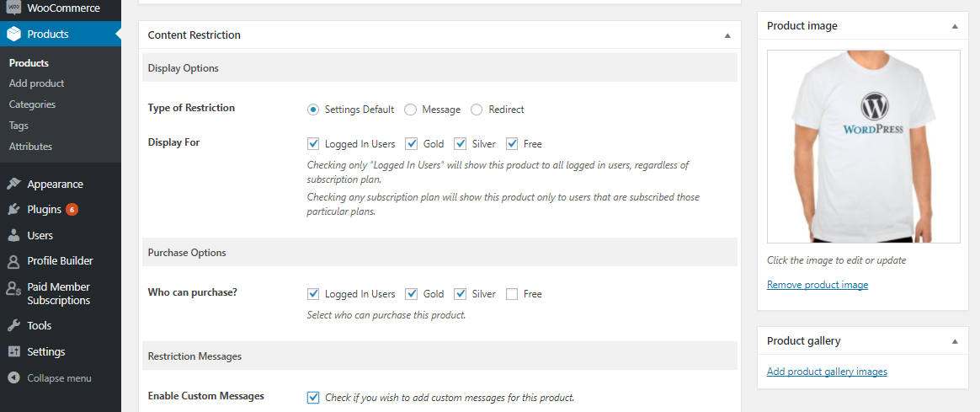Click the Paid Member Subscriptions icon
The image size is (980, 412).
coord(13,287)
